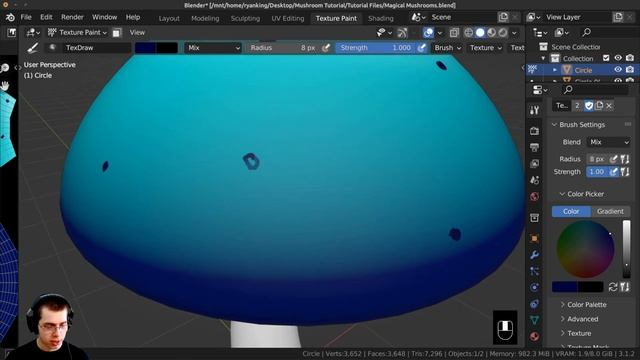The height and width of the screenshot is (360, 640).
Task: Toggle unified Radius setting
Action: (x=625, y=159)
